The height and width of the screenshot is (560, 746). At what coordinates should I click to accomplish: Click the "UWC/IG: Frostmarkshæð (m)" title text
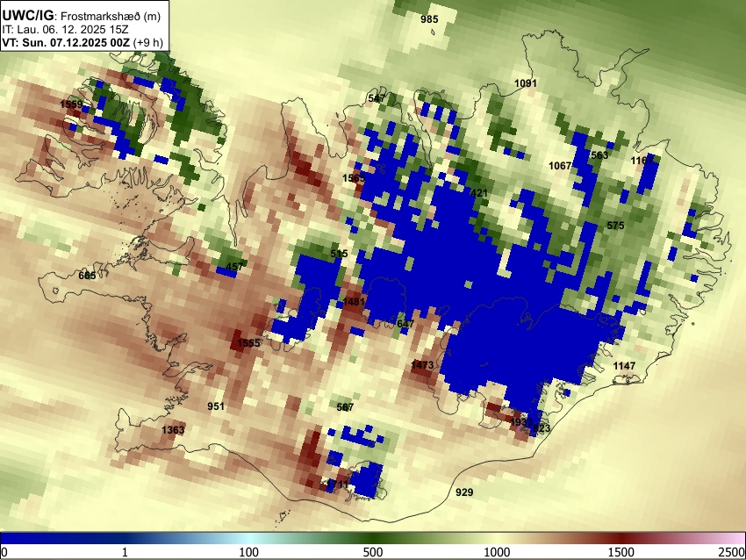click(82, 16)
